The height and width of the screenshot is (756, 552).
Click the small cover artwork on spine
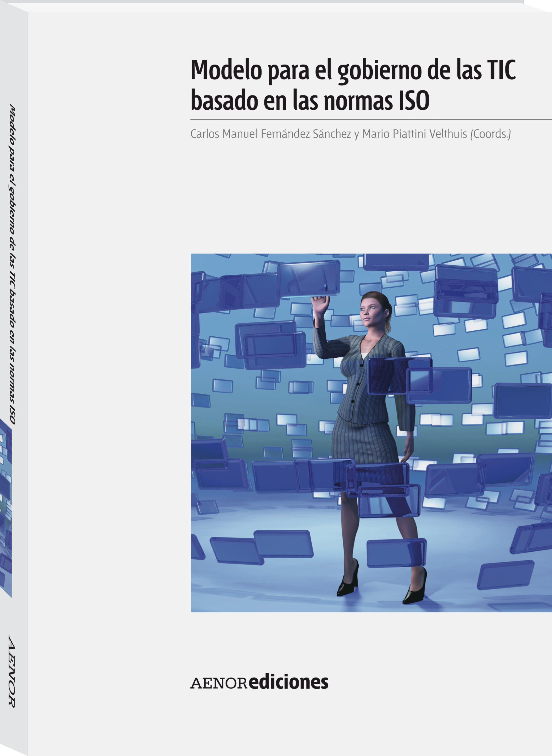pos(6,507)
